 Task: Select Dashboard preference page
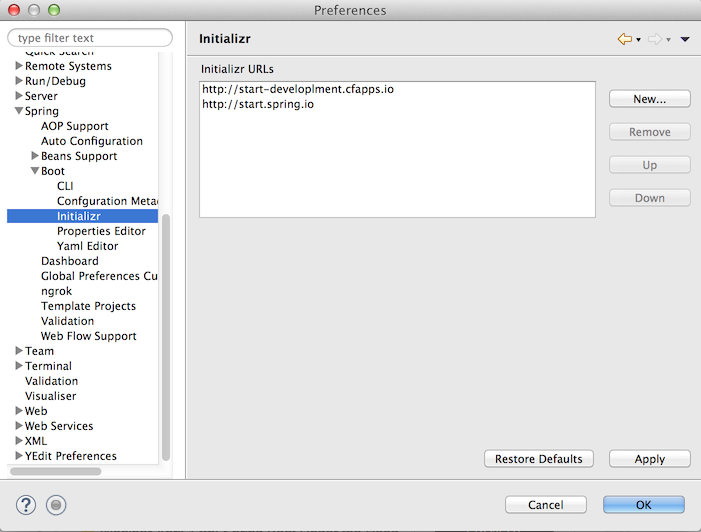click(x=70, y=261)
